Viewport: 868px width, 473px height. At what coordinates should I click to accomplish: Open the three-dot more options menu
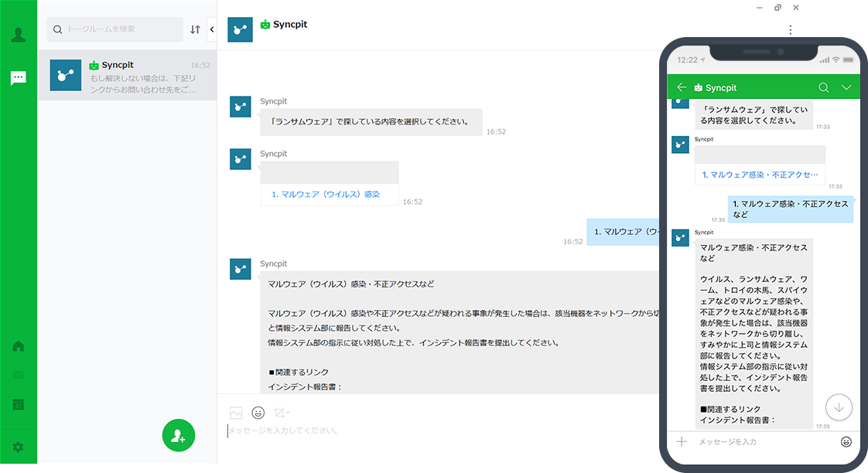click(791, 30)
